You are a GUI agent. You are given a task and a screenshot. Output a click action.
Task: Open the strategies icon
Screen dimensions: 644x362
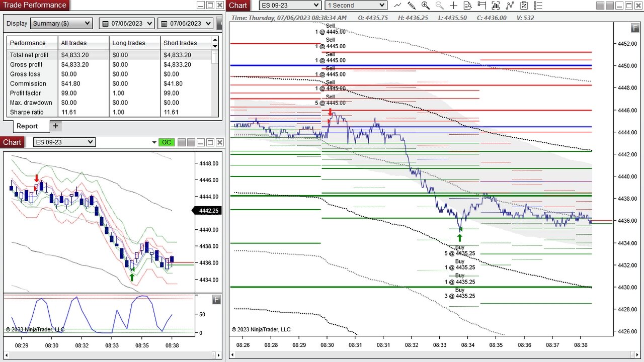point(524,6)
